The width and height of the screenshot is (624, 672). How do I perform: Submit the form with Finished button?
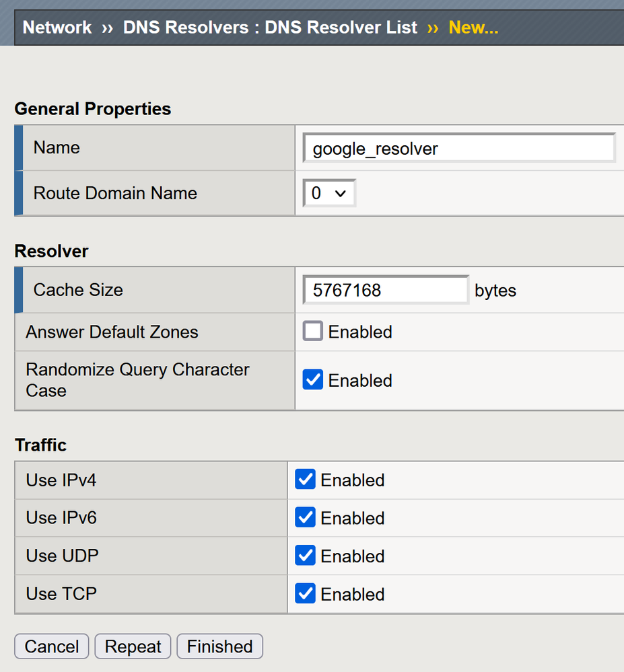(x=219, y=646)
